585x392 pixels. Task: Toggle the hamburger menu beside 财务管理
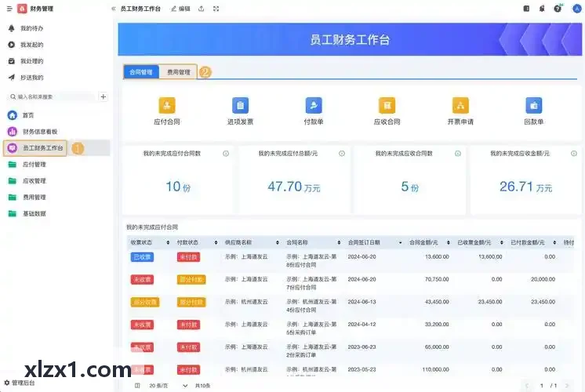9,9
